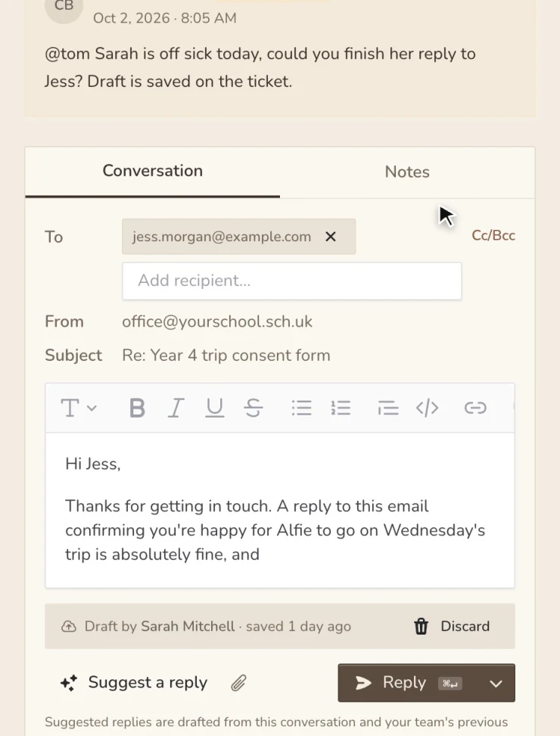This screenshot has height=736, width=560.
Task: Insert a hyperlink
Action: [x=475, y=408]
